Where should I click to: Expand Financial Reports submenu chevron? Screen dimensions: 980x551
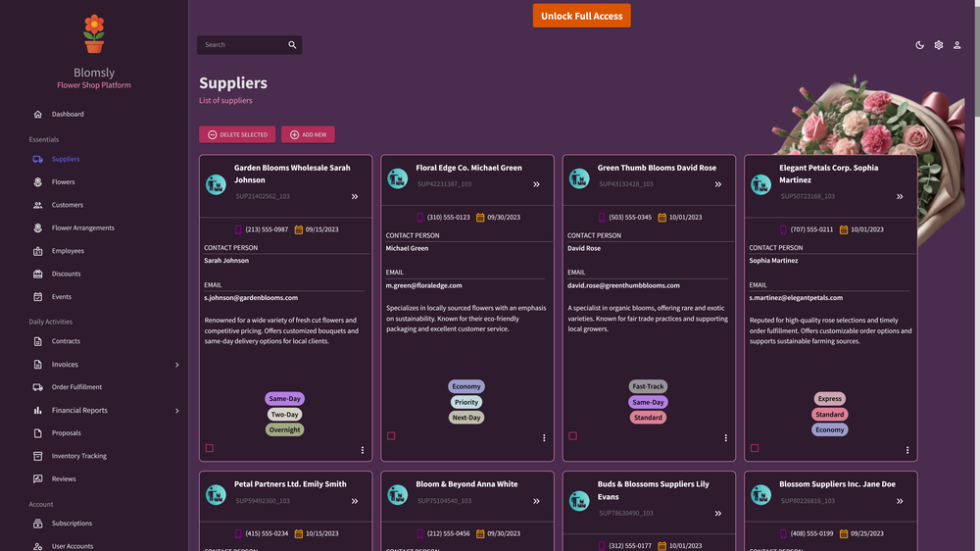176,411
